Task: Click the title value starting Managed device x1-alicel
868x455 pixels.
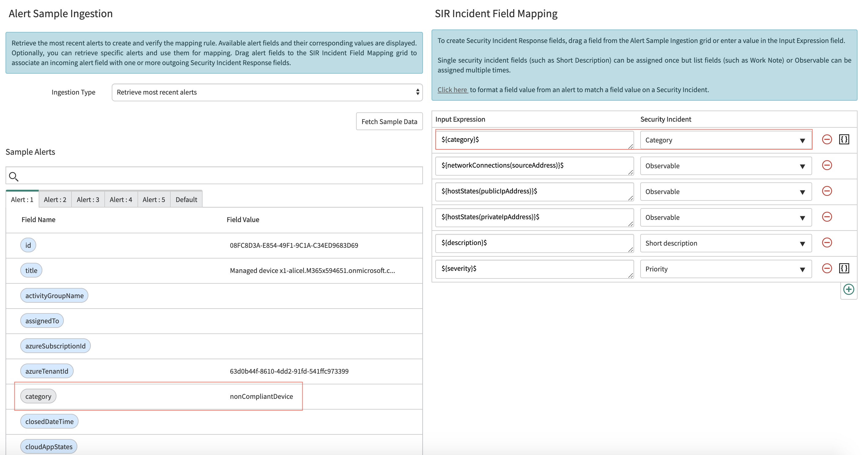Action: pyautogui.click(x=312, y=270)
